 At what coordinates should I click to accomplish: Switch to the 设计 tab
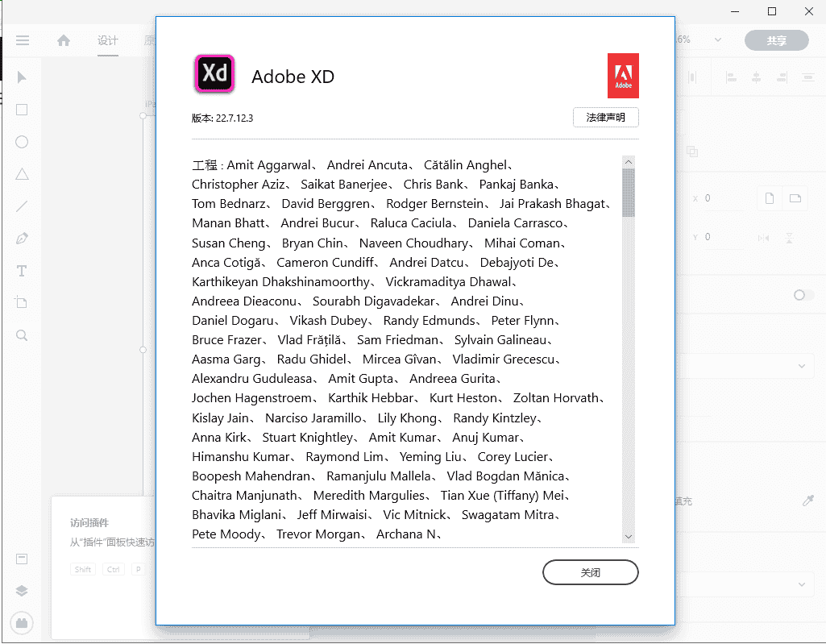[108, 41]
